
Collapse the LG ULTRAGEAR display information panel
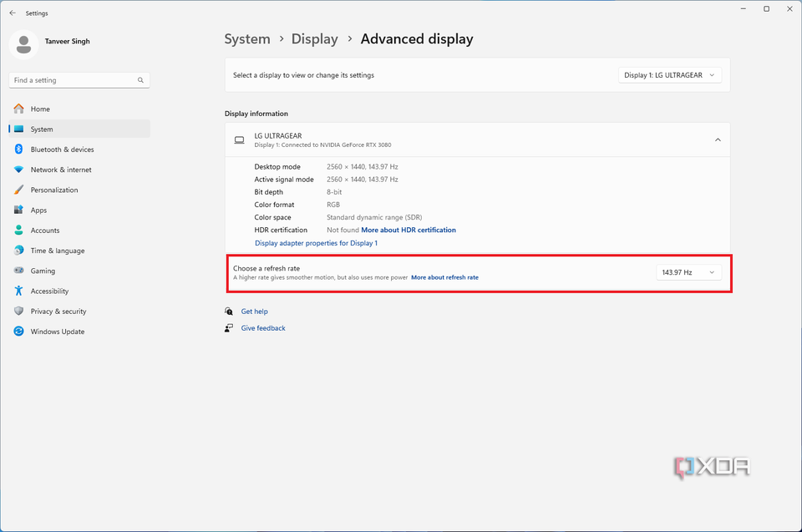[x=717, y=139]
